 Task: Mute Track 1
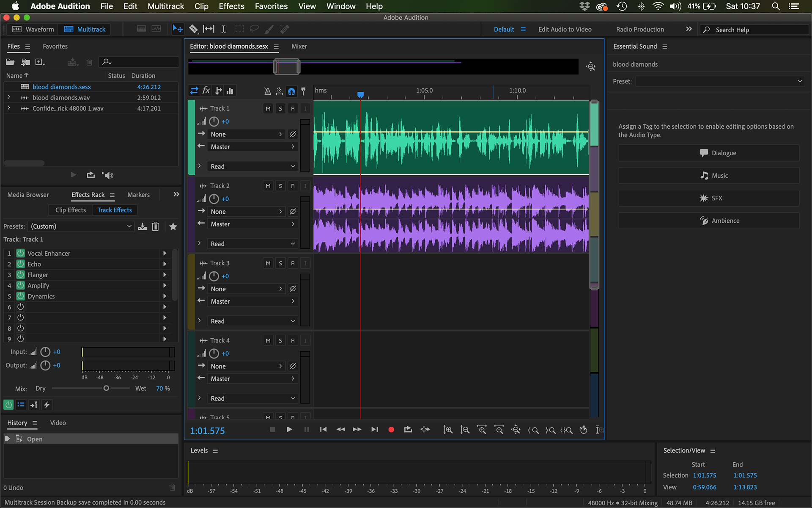click(268, 109)
